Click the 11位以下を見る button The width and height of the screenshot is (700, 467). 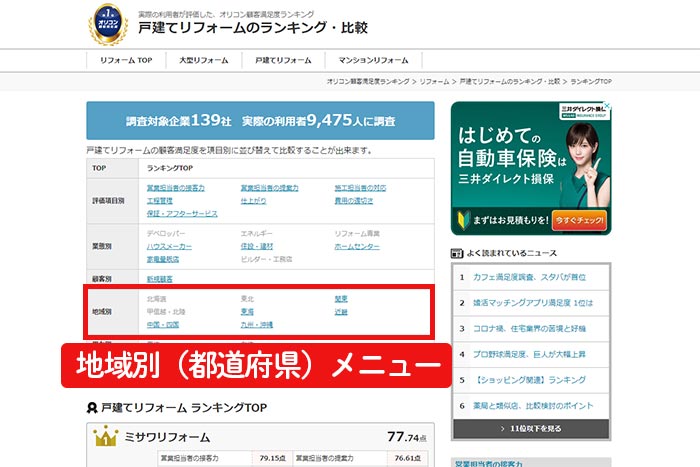(x=531, y=429)
